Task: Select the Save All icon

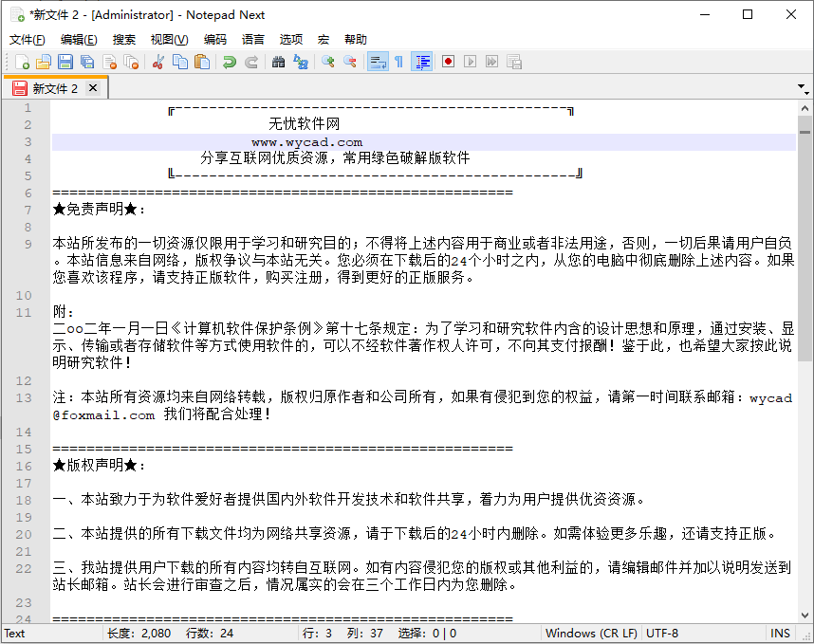Action: click(85, 61)
